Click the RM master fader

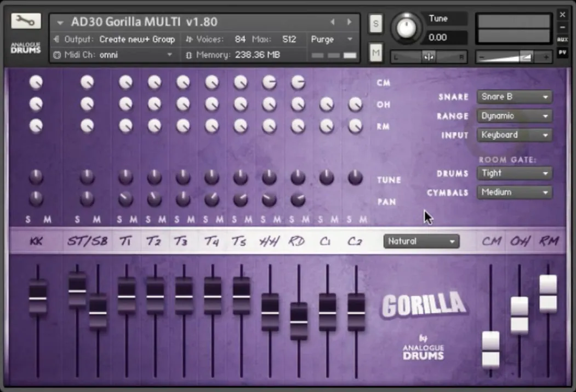click(x=548, y=293)
